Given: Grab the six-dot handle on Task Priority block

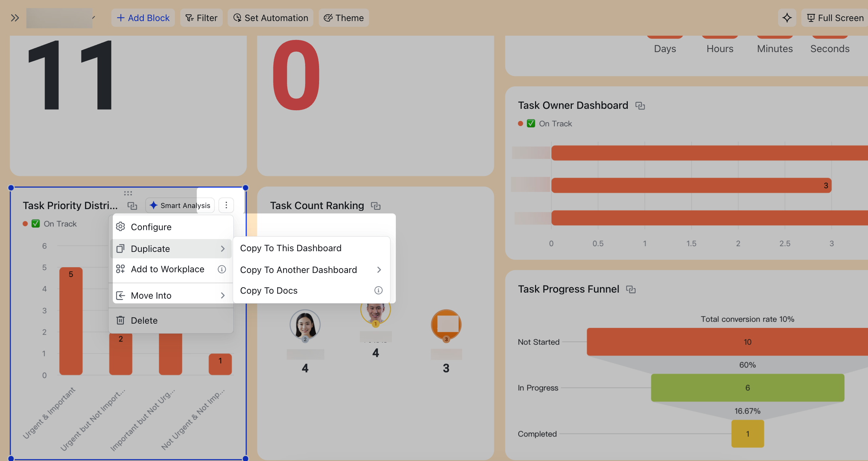Looking at the screenshot, I should [128, 193].
